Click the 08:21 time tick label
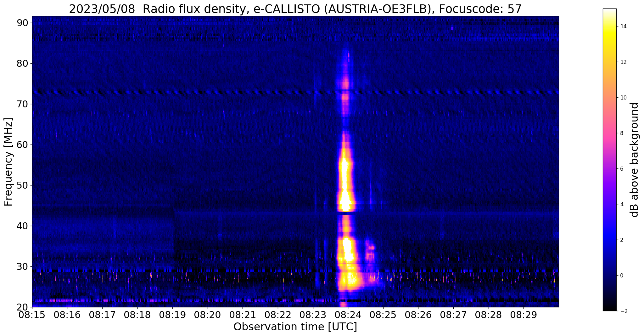 pyautogui.click(x=243, y=315)
